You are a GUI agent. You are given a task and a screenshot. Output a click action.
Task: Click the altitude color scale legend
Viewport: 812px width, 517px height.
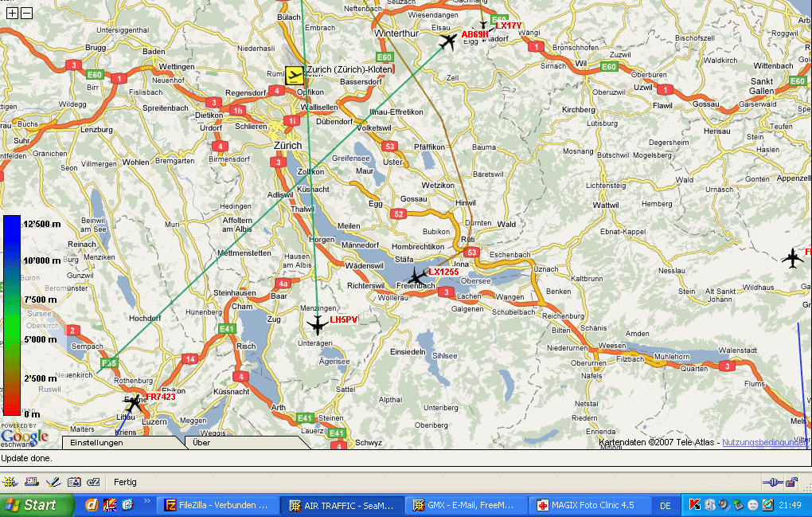coord(11,315)
